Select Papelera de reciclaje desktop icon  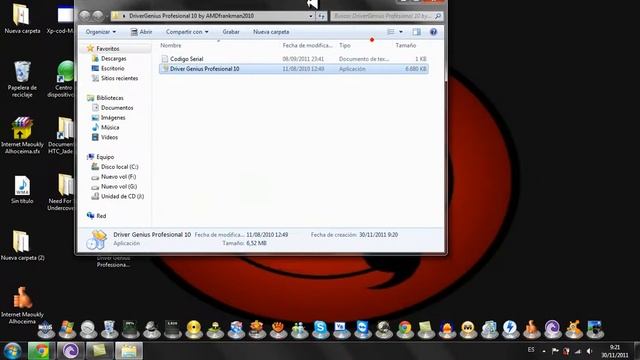click(x=22, y=79)
